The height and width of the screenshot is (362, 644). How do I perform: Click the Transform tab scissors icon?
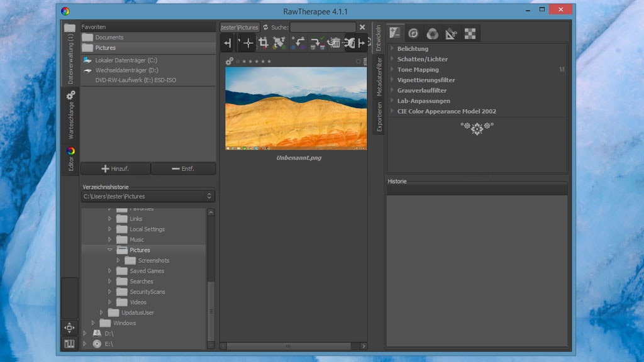(451, 33)
